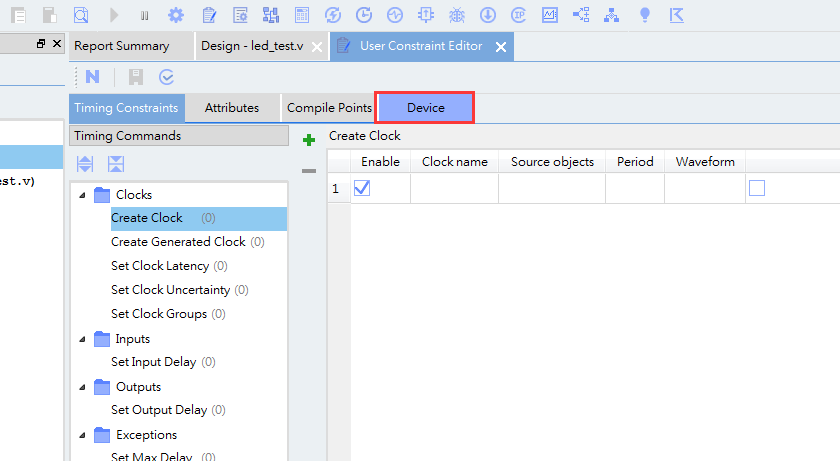Select Set Input Delay command
The width and height of the screenshot is (840, 461).
(163, 362)
